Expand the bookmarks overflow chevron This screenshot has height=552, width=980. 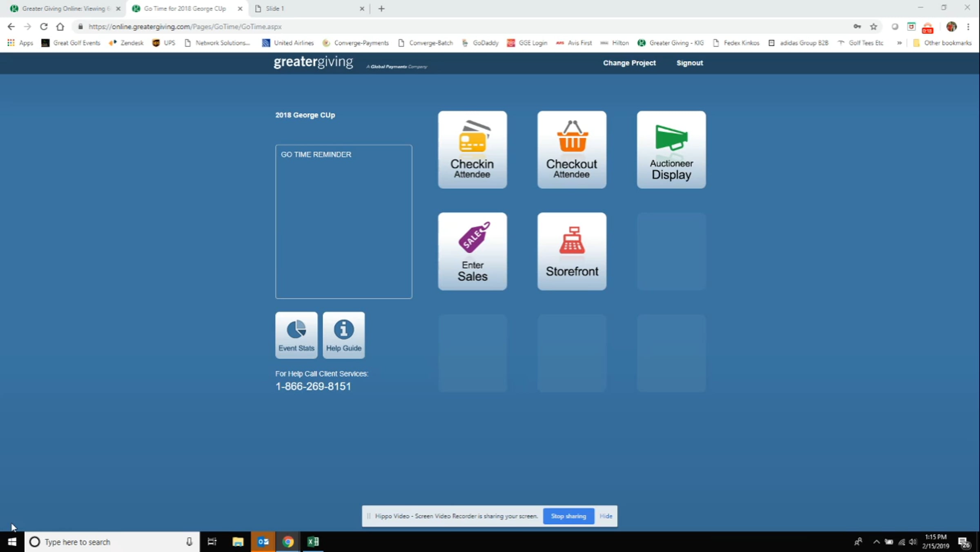tap(899, 43)
